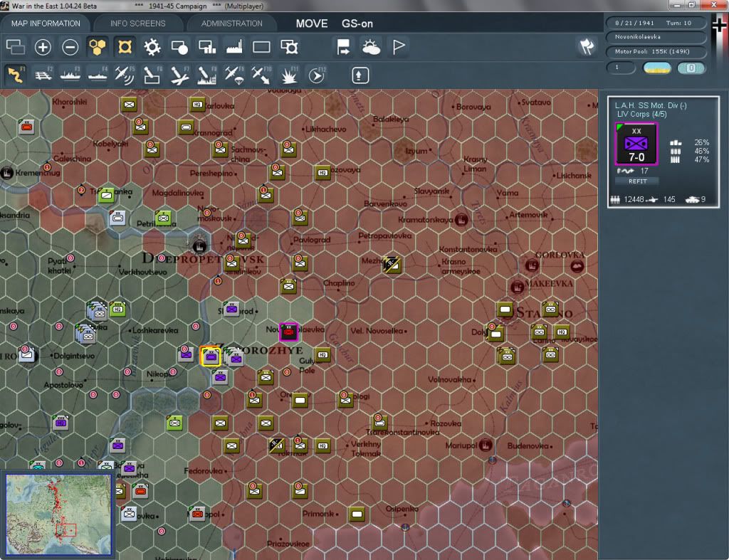Screen dimensions: 729x560
Task: Toggle the factory display icon
Action: (234, 47)
